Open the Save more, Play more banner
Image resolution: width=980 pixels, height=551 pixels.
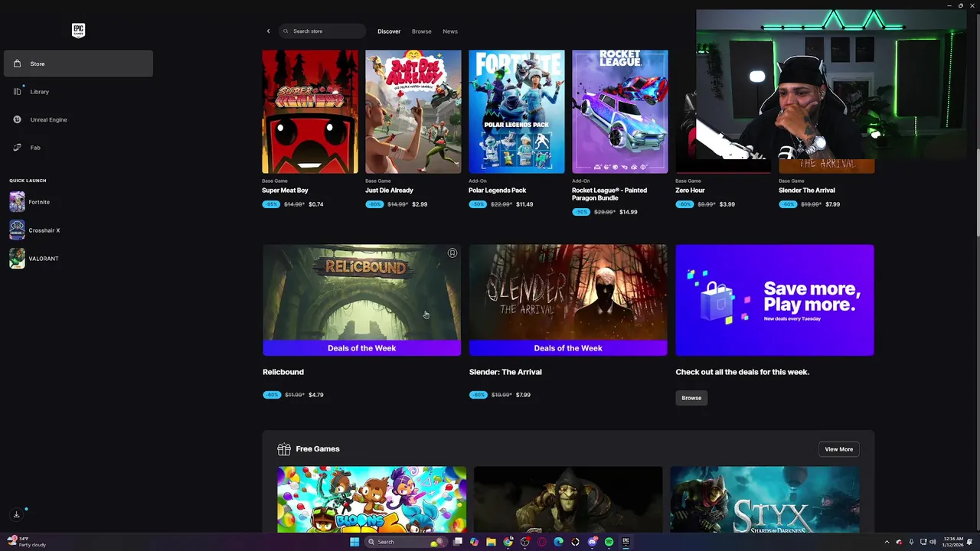[775, 300]
